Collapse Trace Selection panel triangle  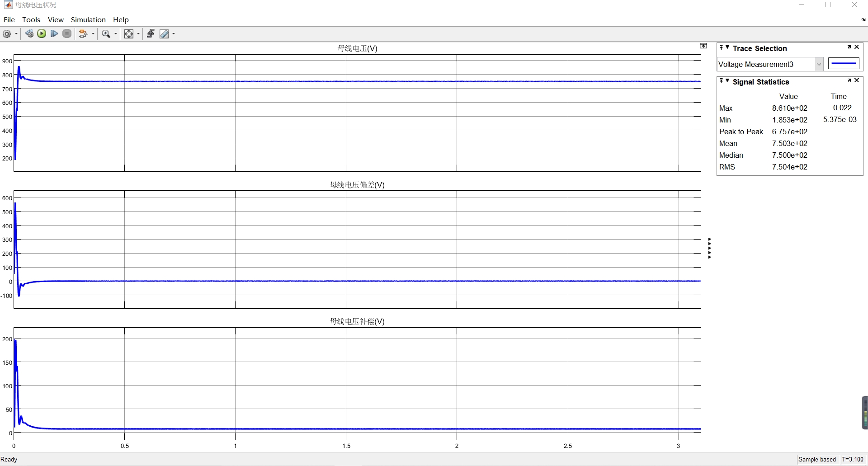click(727, 47)
